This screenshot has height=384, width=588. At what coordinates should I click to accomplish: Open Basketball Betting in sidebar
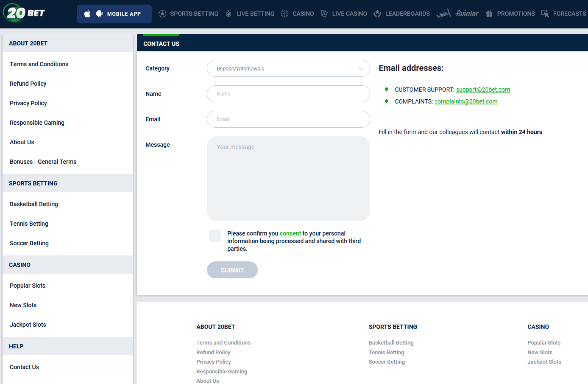34,204
